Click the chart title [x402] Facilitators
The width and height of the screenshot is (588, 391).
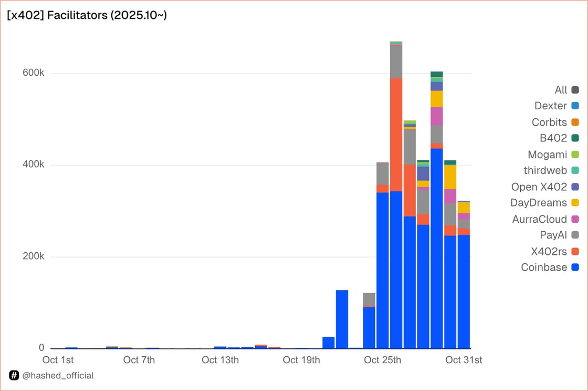pyautogui.click(x=86, y=15)
